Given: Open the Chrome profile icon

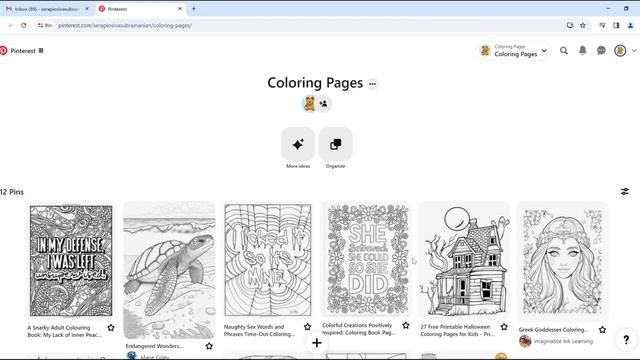Looking at the screenshot, I should click(630, 25).
